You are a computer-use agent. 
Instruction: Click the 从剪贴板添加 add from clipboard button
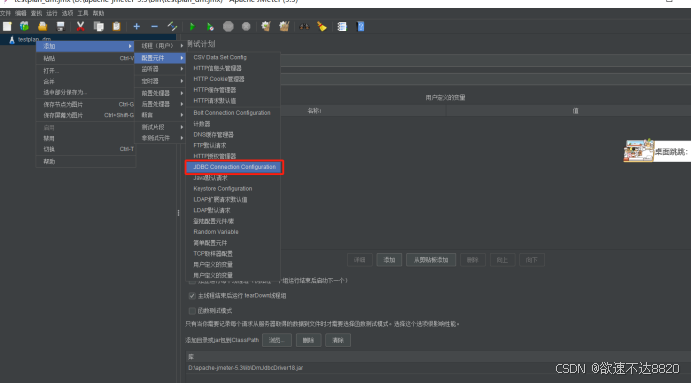click(431, 260)
